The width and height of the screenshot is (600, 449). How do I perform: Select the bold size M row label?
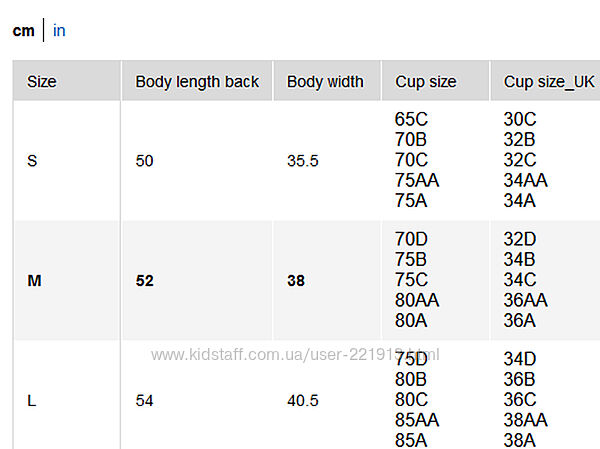coord(34,281)
